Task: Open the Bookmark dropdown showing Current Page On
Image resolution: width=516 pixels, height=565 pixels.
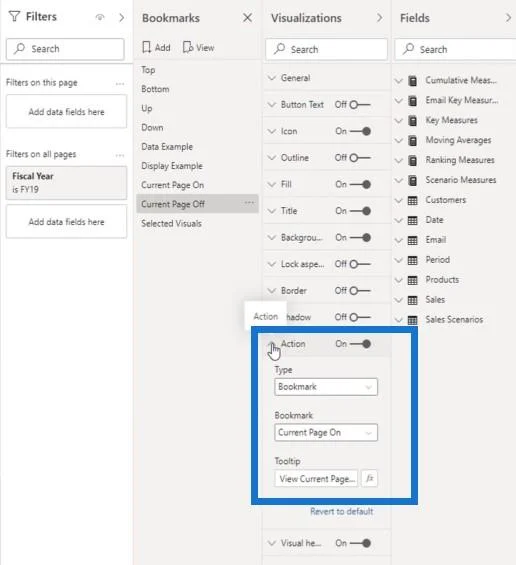Action: [326, 432]
